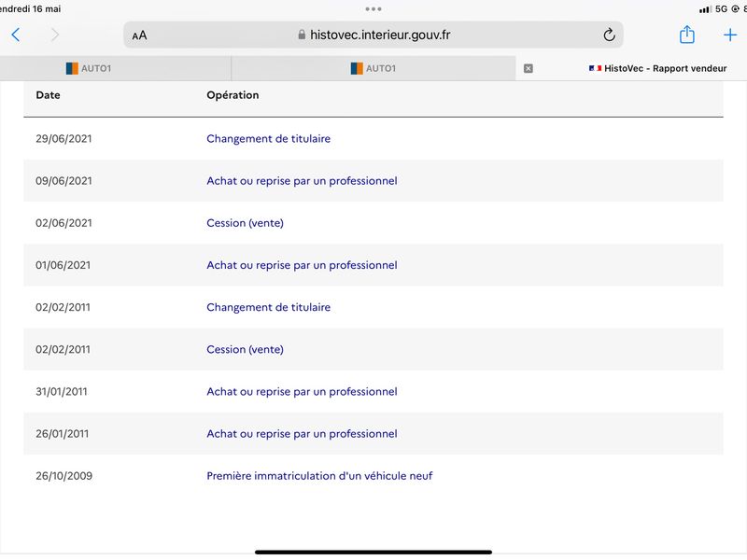Add a new tab with the plus icon
This screenshot has width=747, height=560.
pos(730,35)
